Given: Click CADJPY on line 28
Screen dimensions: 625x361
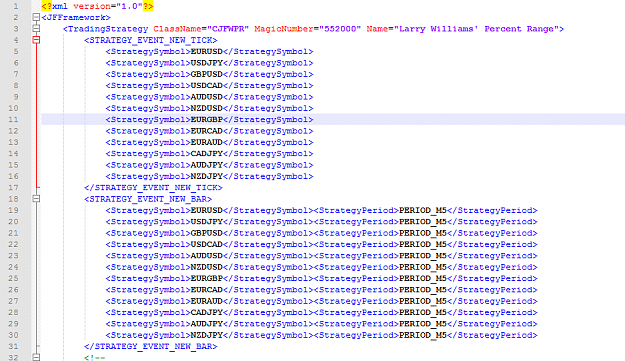Looking at the screenshot, I should (206, 312).
